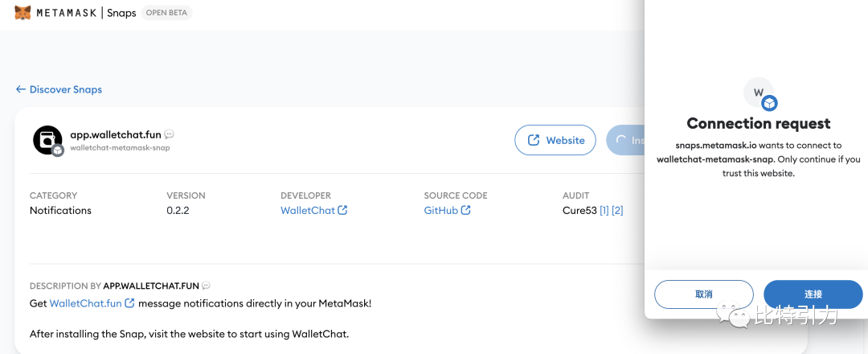
Task: Click the external-link icon next to GitHub
Action: [466, 210]
